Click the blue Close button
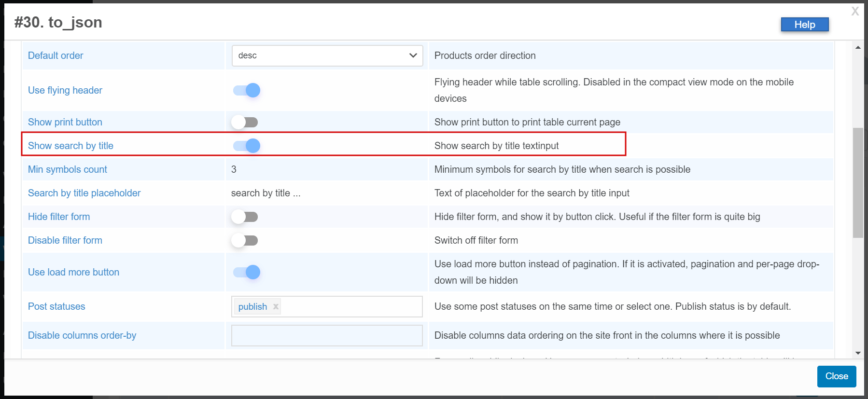The height and width of the screenshot is (399, 868). [x=837, y=376]
